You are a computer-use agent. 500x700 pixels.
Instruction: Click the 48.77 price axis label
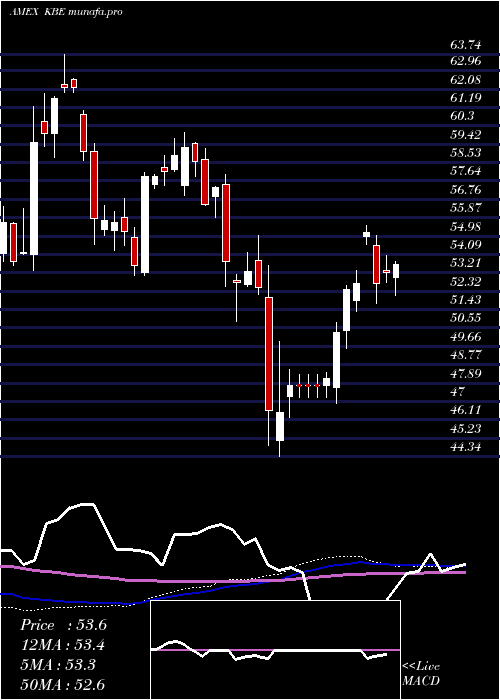pos(466,354)
